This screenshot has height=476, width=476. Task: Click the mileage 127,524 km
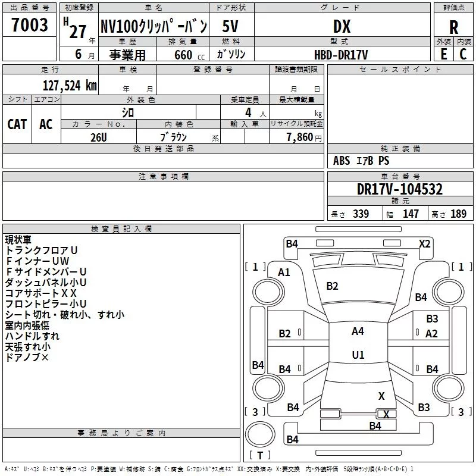coord(70,86)
